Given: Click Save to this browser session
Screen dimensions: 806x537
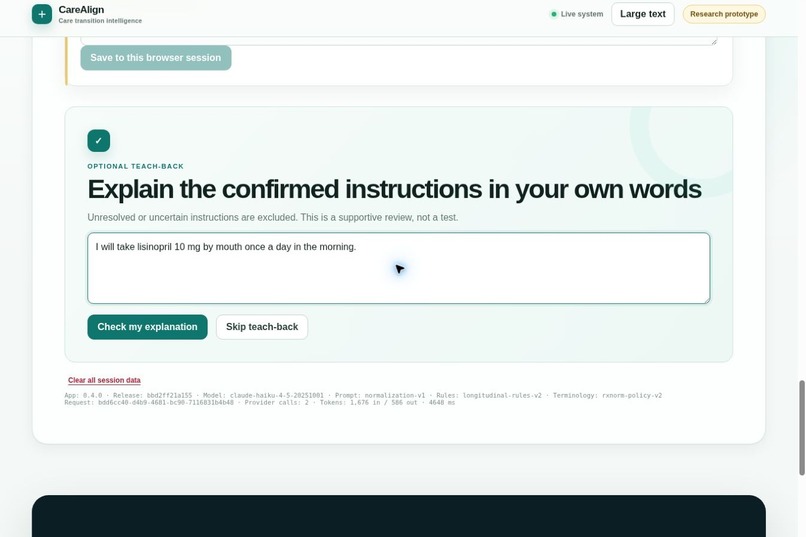Looking at the screenshot, I should point(156,58).
